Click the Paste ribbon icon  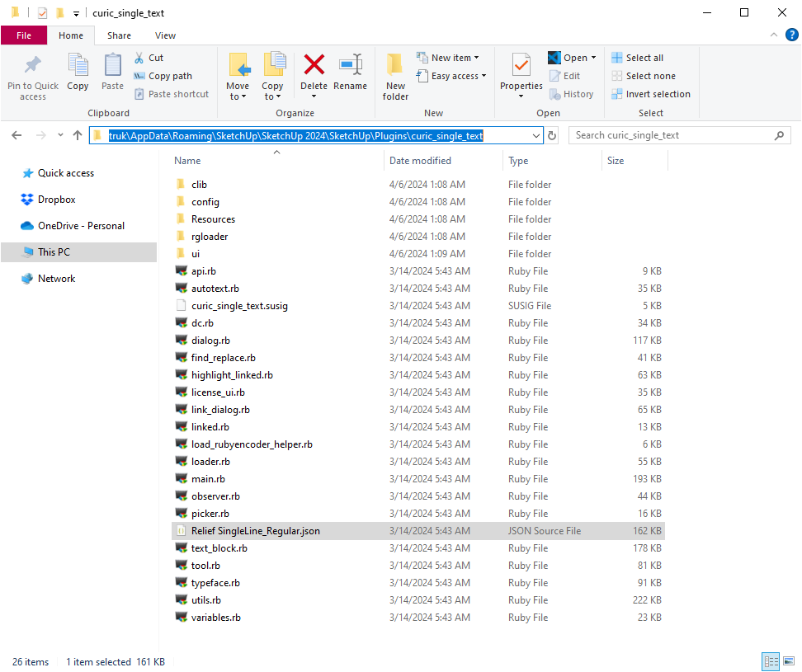112,65
